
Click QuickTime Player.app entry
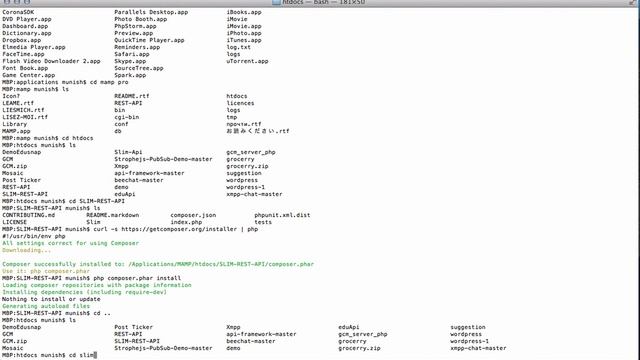point(149,40)
